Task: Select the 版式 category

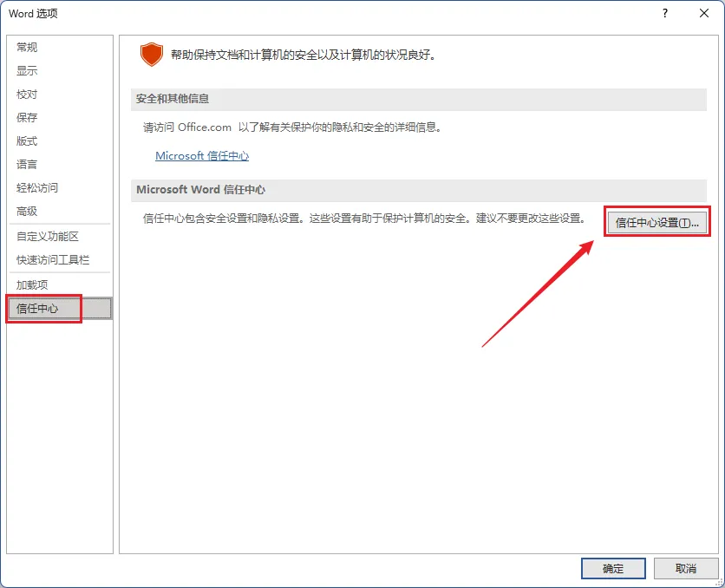Action: click(x=59, y=141)
